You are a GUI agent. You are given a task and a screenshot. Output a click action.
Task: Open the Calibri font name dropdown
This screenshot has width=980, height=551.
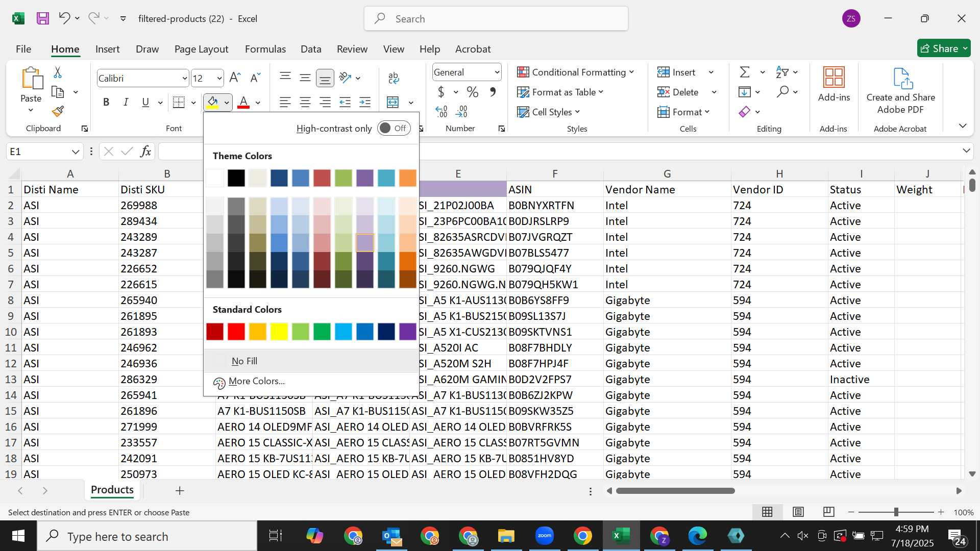184,78
